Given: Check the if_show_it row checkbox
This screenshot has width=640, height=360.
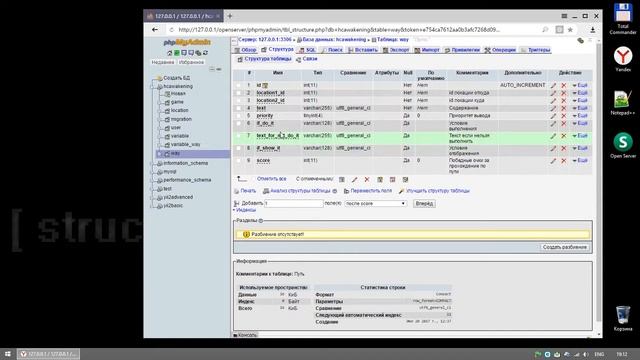Looking at the screenshot, I should point(238,148).
